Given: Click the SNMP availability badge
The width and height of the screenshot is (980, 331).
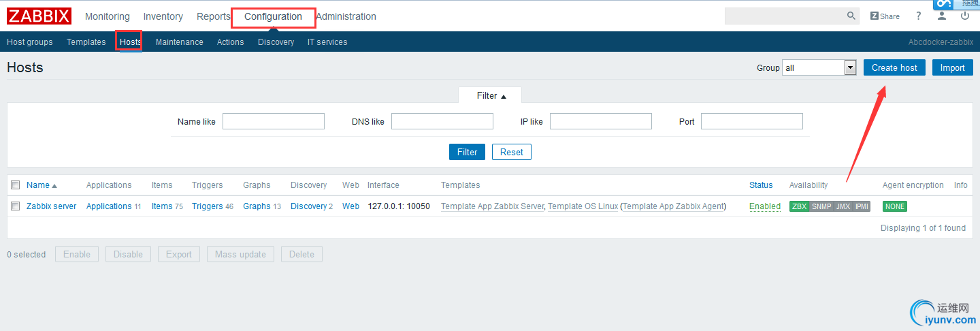Looking at the screenshot, I should point(821,206).
